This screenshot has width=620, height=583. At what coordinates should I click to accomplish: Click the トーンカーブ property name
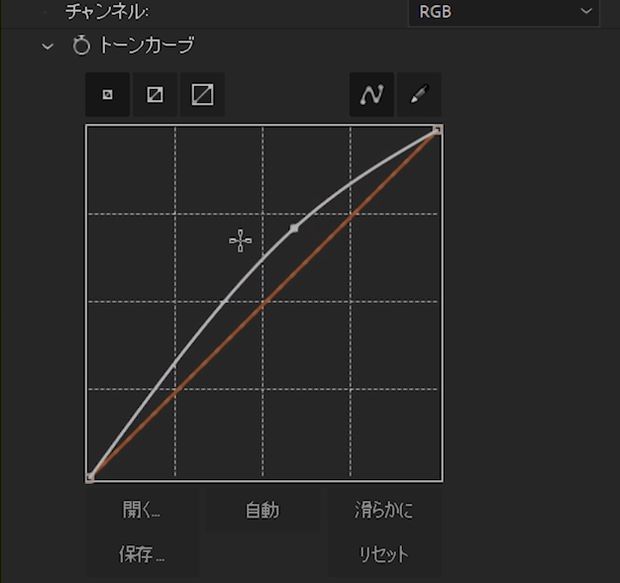(x=146, y=45)
